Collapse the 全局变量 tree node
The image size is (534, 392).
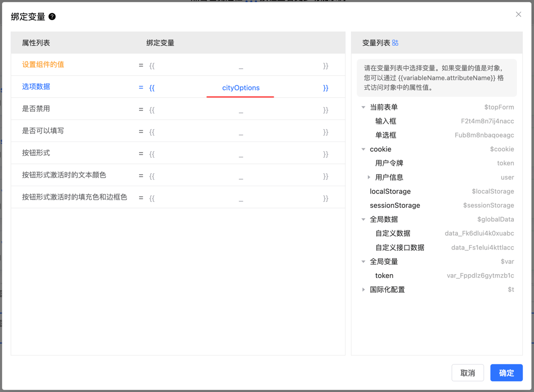pyautogui.click(x=364, y=262)
